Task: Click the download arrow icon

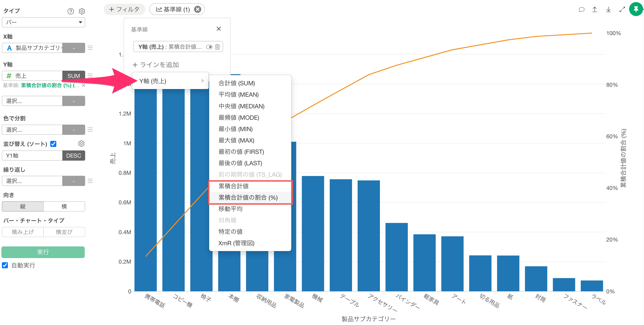Action: pos(608,10)
